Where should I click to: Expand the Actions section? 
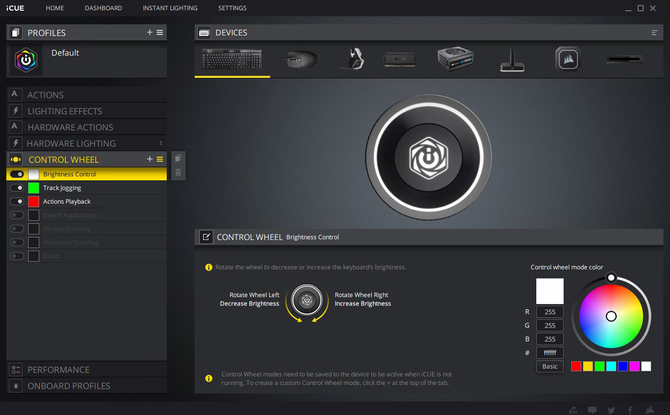coord(86,95)
